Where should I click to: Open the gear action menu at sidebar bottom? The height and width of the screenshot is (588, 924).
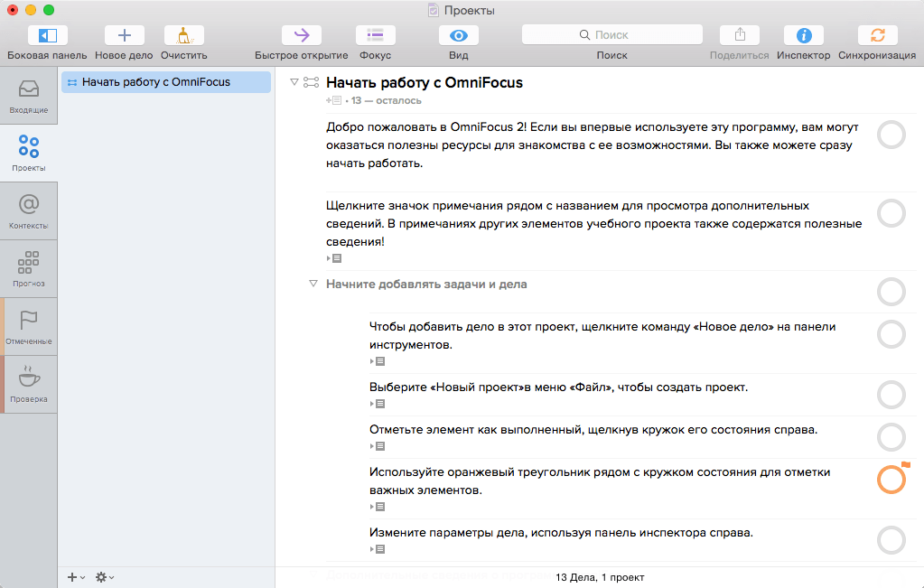coord(105,577)
